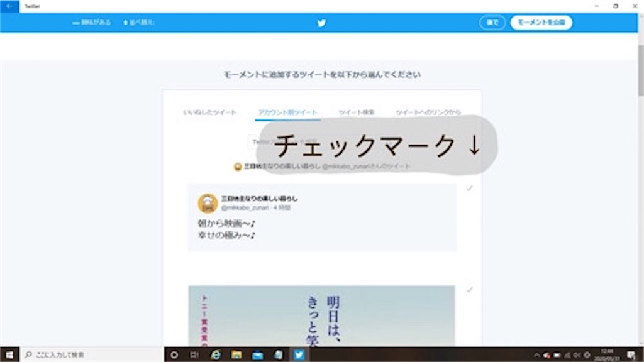The height and width of the screenshot is (362, 644).
Task: Click the battery icon in the system tray
Action: 557,355
